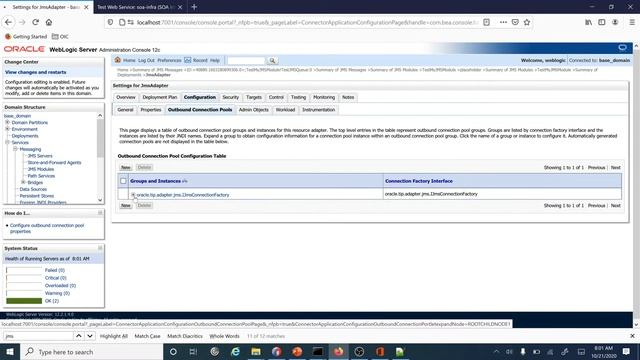The image size is (640, 360).
Task: Click the Domain Structure scrollbar thumb
Action: point(100,138)
